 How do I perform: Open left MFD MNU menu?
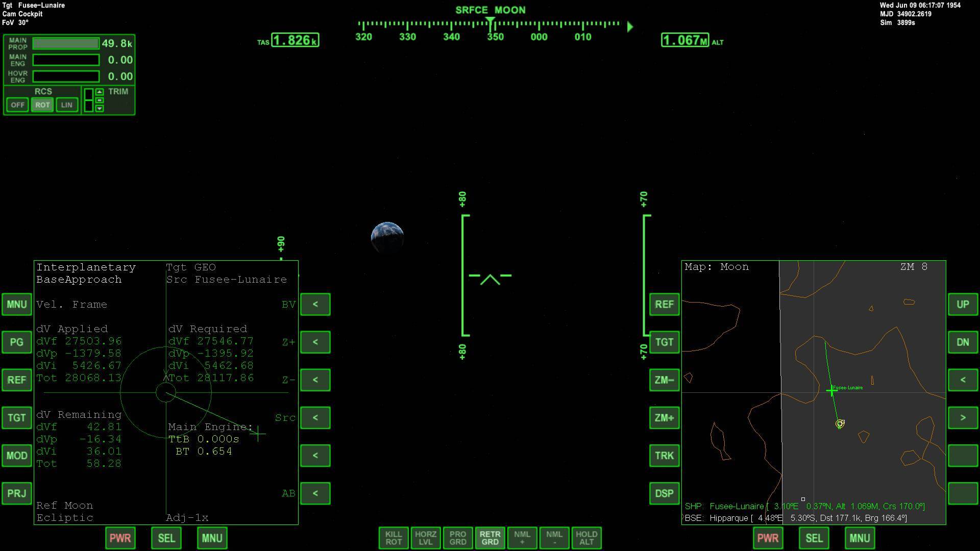pyautogui.click(x=212, y=538)
